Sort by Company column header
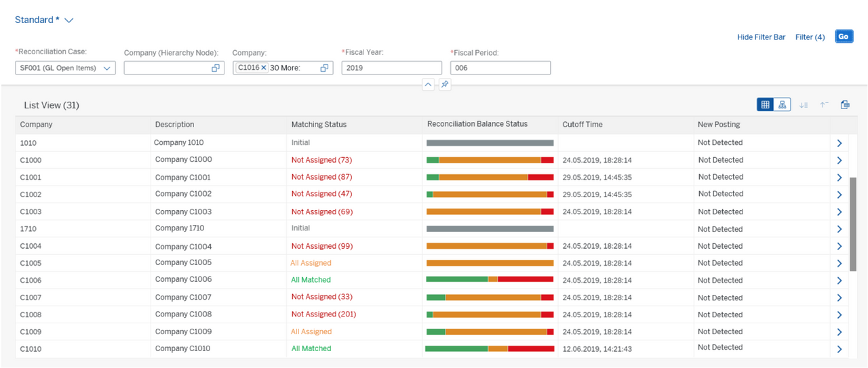The width and height of the screenshot is (868, 368). pyautogui.click(x=36, y=125)
